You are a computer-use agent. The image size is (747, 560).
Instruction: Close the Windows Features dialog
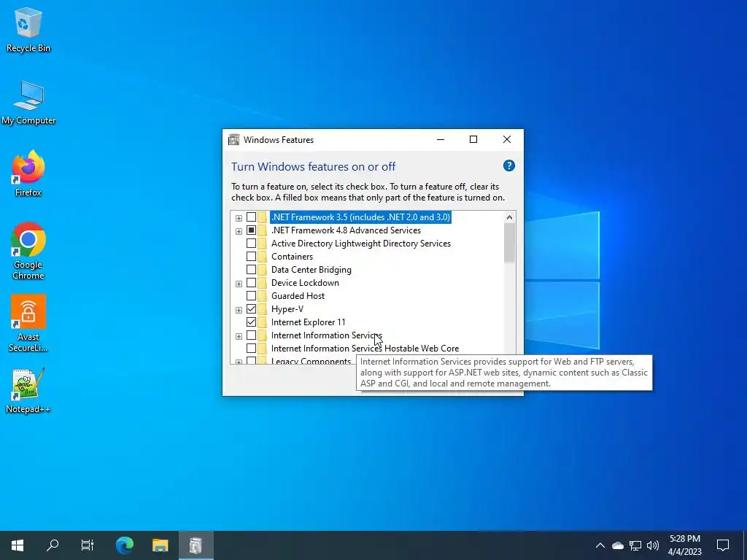[x=507, y=139]
